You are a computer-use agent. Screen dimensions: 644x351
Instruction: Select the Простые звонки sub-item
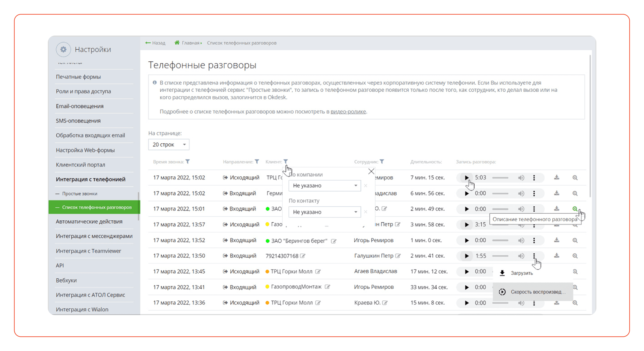click(x=79, y=194)
